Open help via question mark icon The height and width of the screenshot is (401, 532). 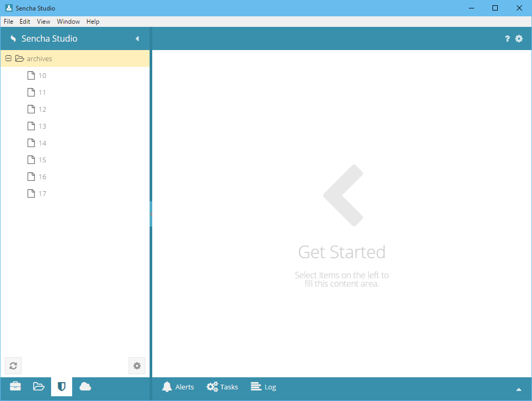point(507,38)
